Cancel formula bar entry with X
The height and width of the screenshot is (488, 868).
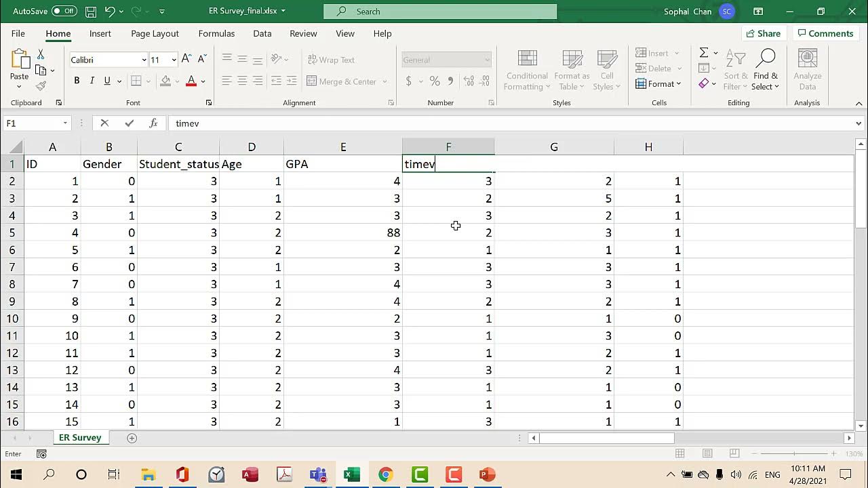point(104,123)
